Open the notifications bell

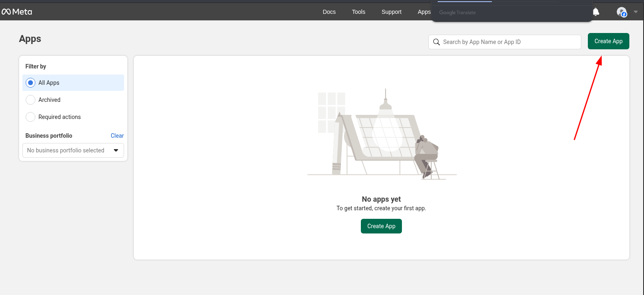pos(596,12)
